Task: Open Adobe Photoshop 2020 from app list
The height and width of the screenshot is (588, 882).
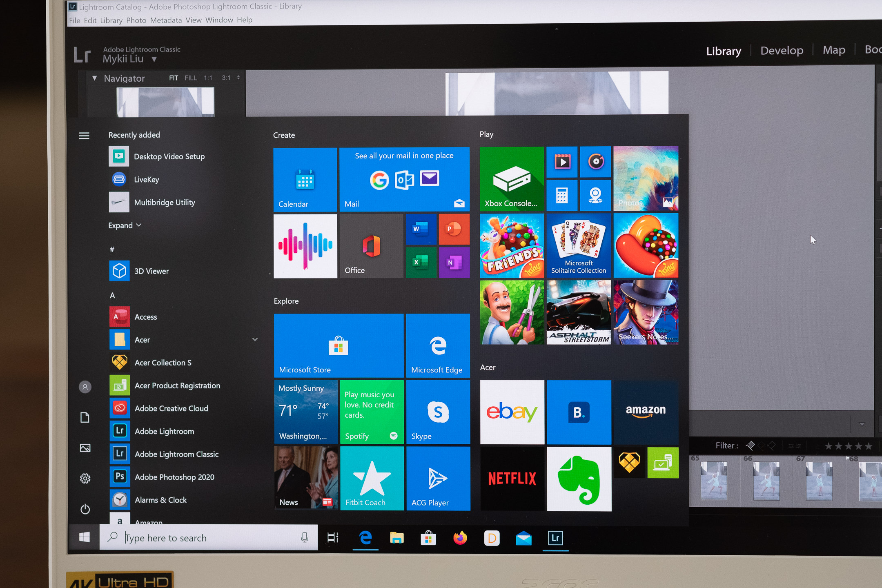Action: point(174,477)
